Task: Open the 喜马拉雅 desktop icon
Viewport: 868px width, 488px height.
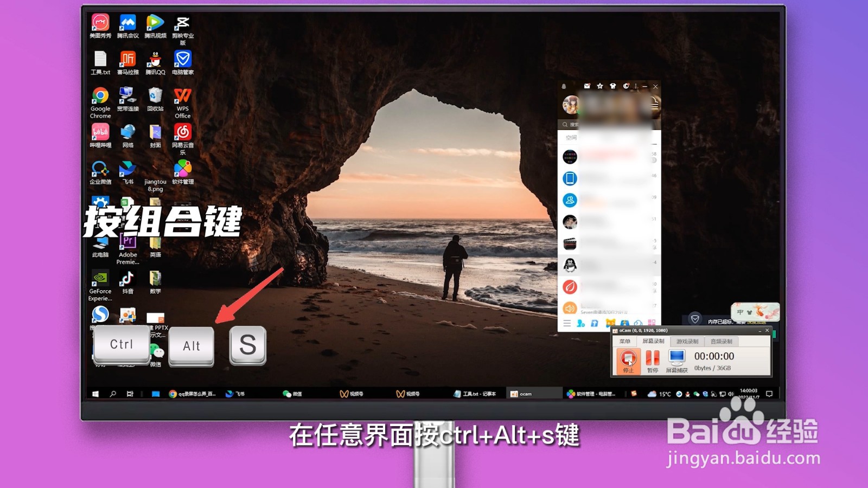Action: tap(128, 63)
